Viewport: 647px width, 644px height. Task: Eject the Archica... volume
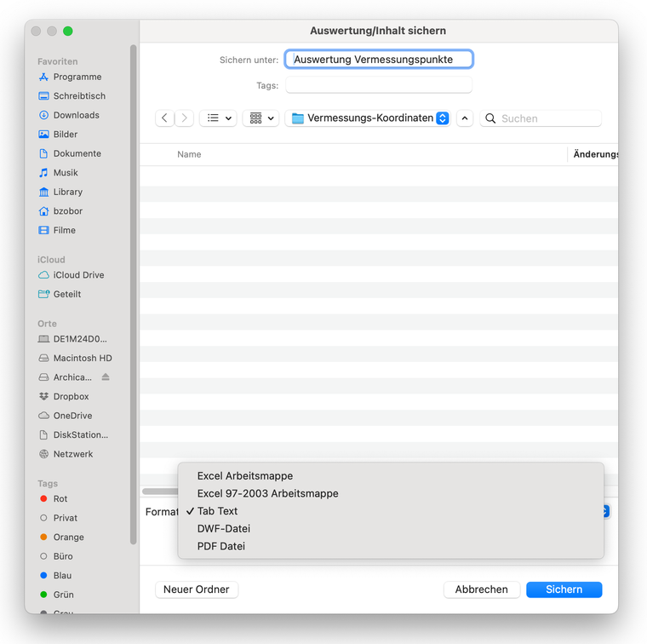point(106,377)
